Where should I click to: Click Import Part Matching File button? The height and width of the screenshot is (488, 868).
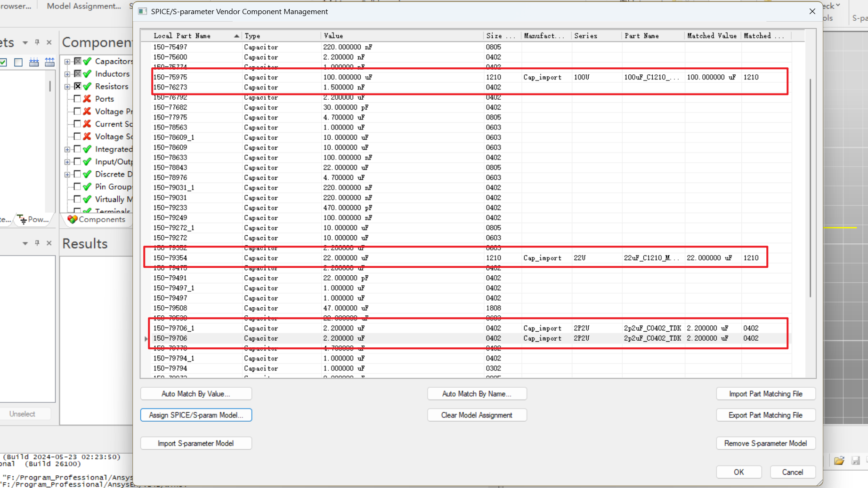766,394
